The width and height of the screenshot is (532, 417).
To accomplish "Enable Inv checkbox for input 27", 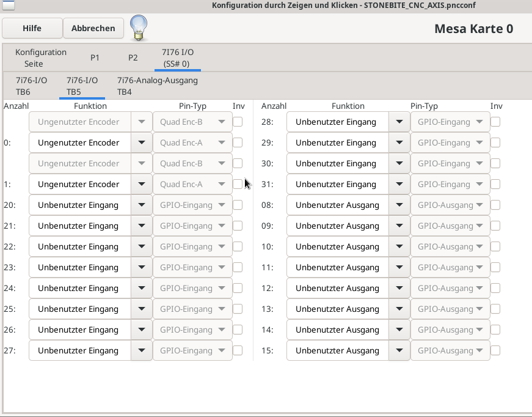I will [x=238, y=350].
